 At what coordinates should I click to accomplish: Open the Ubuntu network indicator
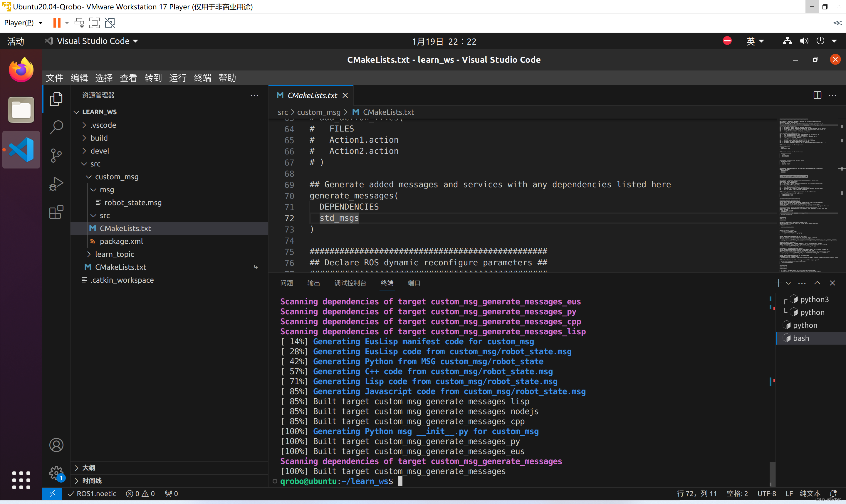[x=787, y=41]
